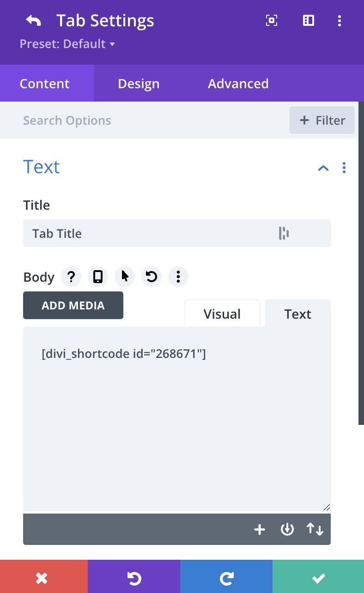364x593 pixels.
Task: Switch to split screen editing mode
Action: click(308, 20)
